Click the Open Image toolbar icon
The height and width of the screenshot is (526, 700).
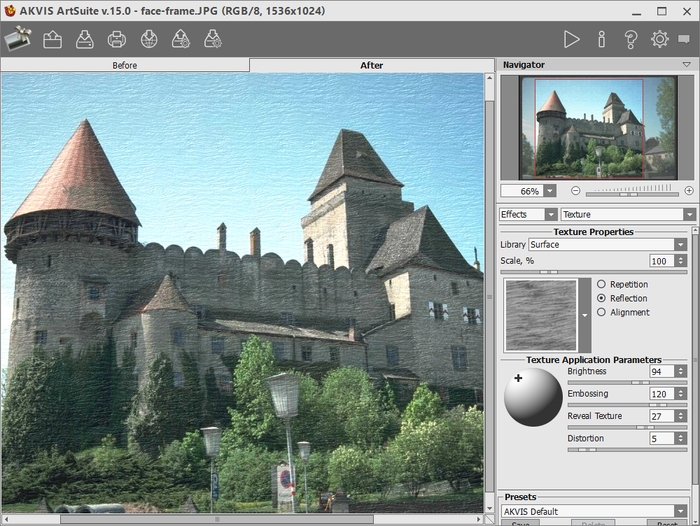(52, 39)
